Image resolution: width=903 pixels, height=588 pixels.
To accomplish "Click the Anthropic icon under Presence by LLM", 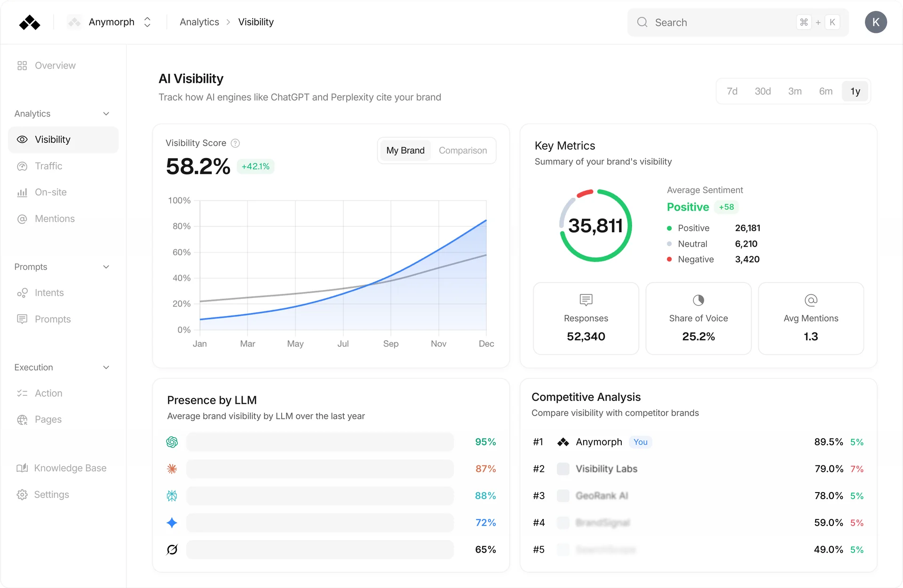I will tap(172, 469).
